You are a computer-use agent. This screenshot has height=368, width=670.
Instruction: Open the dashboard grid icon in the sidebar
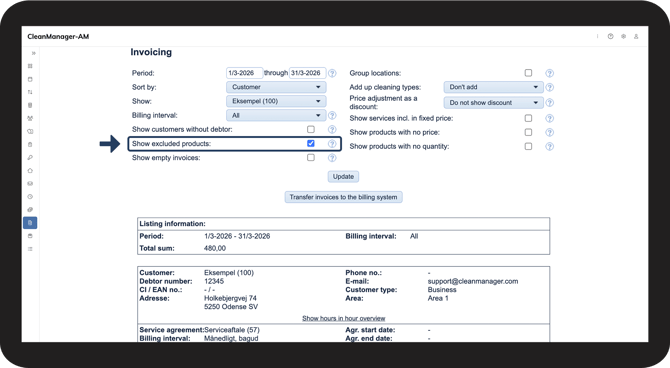coord(30,66)
